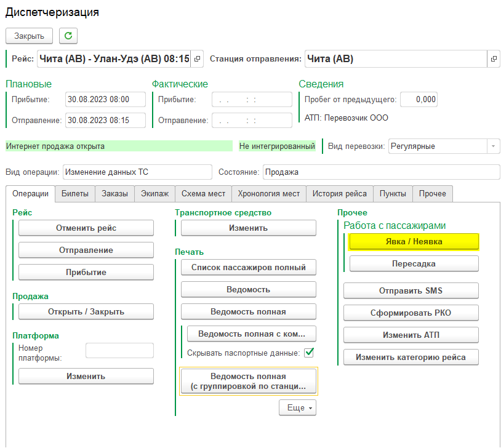Click Изменить under Транспортное средство
501x448 pixels.
(x=248, y=228)
